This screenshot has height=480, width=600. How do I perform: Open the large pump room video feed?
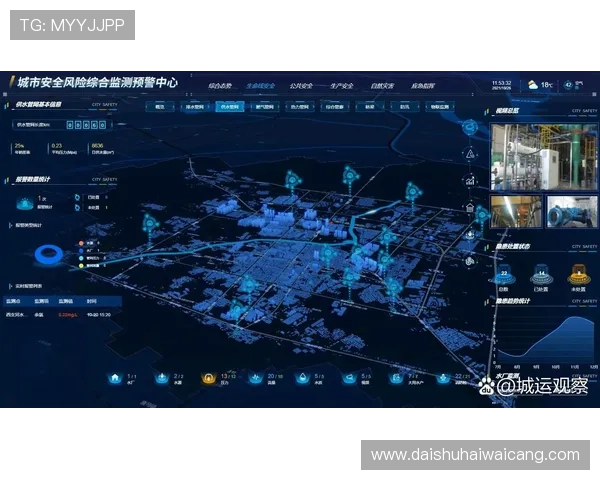(x=543, y=155)
